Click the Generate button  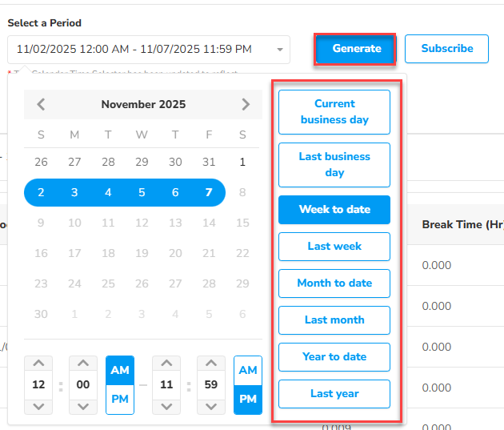(357, 49)
